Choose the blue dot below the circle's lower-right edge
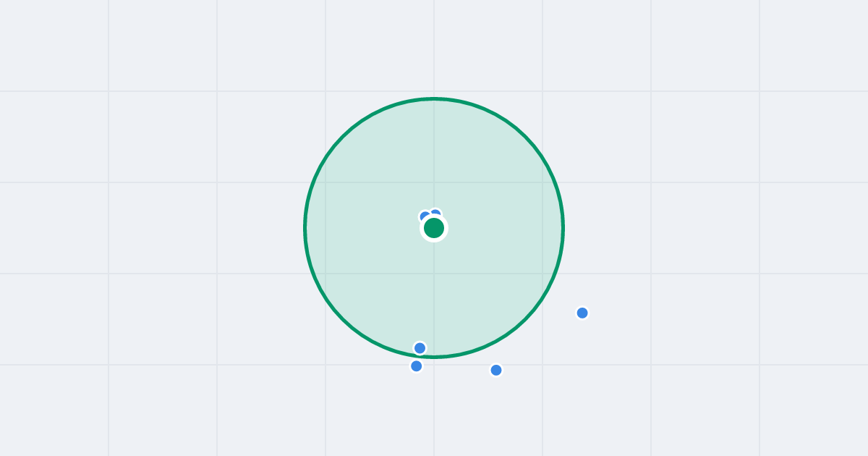The image size is (868, 456). (x=496, y=370)
